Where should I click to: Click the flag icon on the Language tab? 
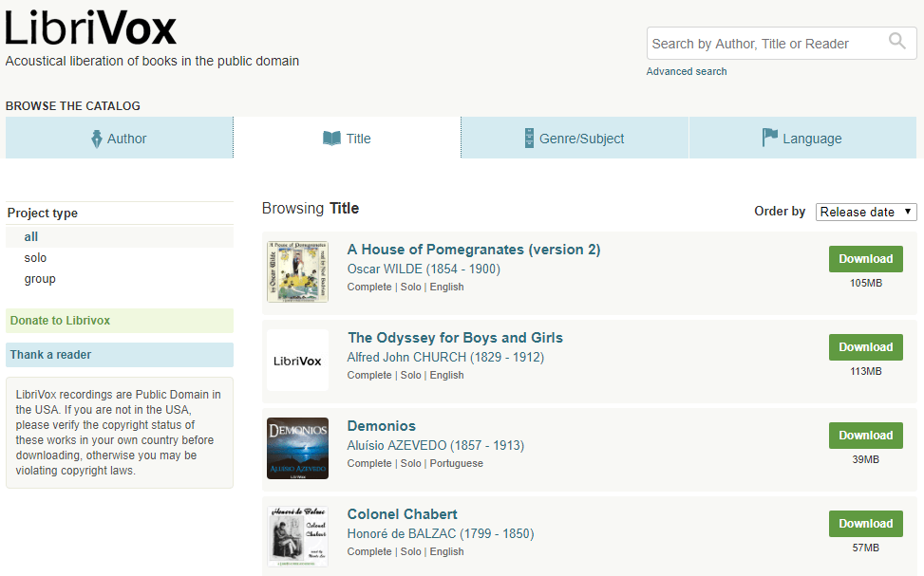[767, 138]
